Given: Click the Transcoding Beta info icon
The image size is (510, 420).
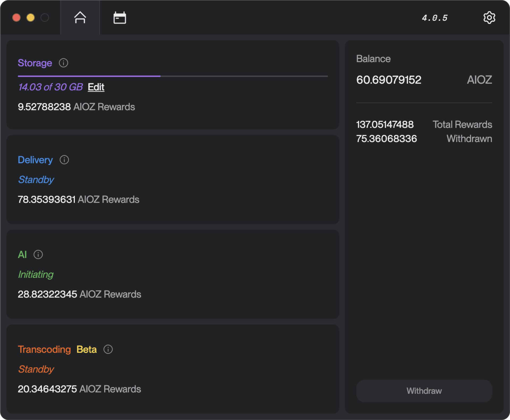Looking at the screenshot, I should tap(108, 349).
